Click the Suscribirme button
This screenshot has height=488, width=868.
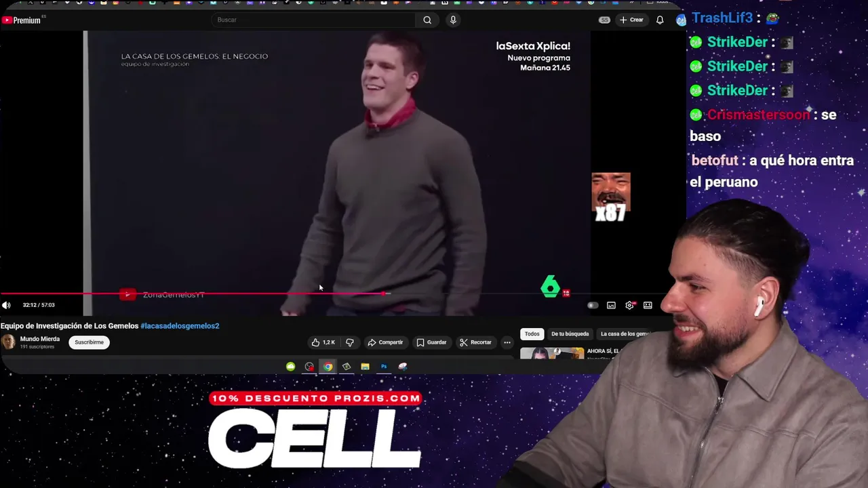point(89,342)
